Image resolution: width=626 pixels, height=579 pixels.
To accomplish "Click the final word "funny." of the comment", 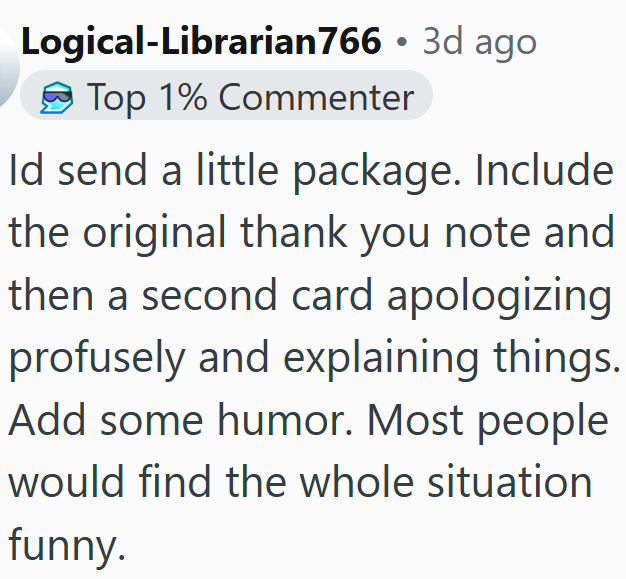I will 67,545.
